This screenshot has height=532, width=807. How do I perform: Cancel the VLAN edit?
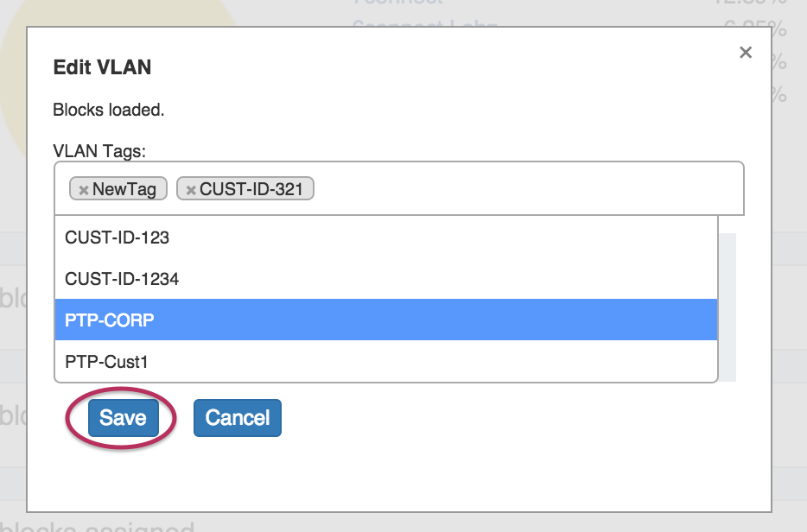(x=238, y=418)
